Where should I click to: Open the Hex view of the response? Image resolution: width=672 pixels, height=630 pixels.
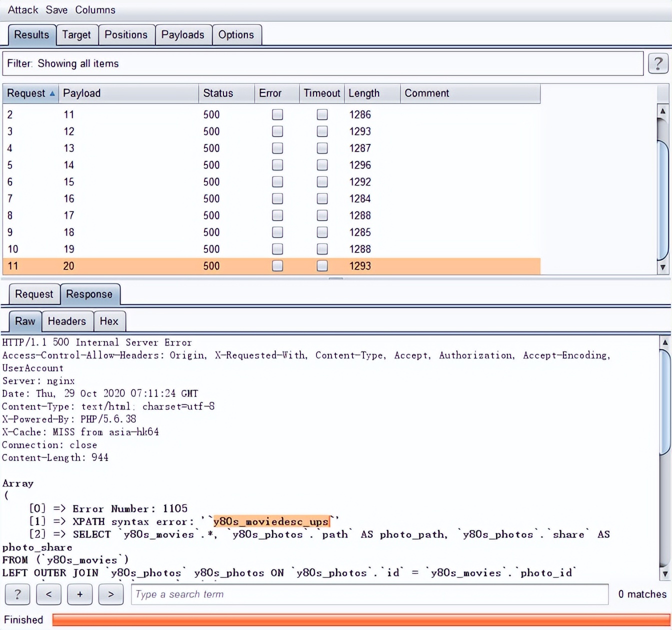[109, 321]
